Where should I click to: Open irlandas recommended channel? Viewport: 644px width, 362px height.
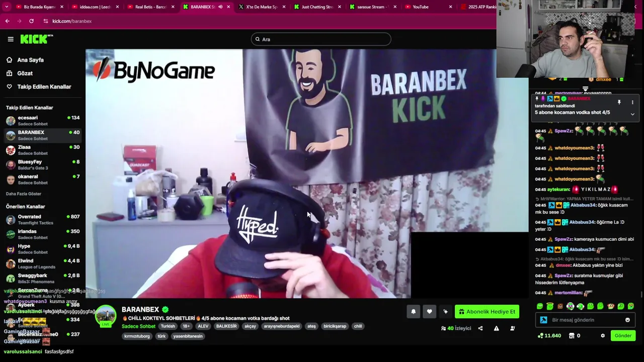42,234
